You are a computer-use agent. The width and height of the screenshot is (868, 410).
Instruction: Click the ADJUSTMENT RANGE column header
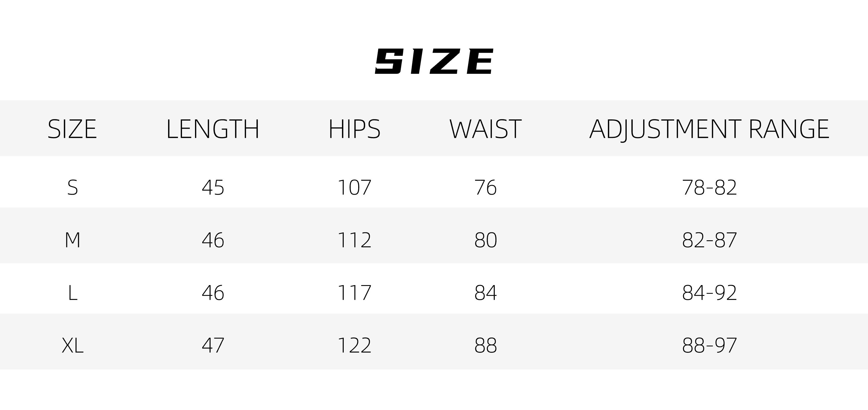point(709,129)
